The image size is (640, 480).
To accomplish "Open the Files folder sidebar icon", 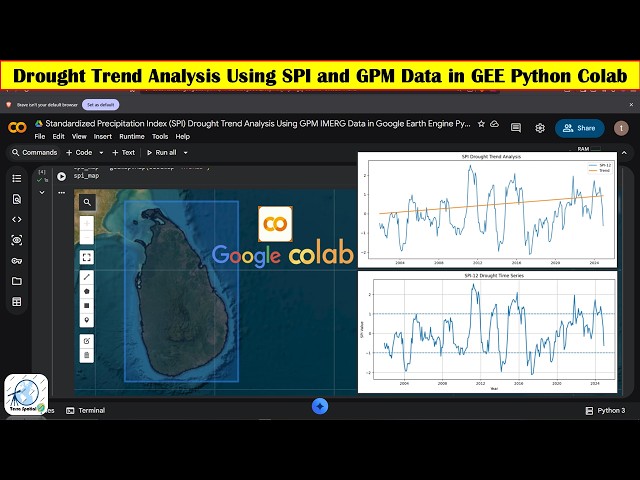I will [x=17, y=281].
